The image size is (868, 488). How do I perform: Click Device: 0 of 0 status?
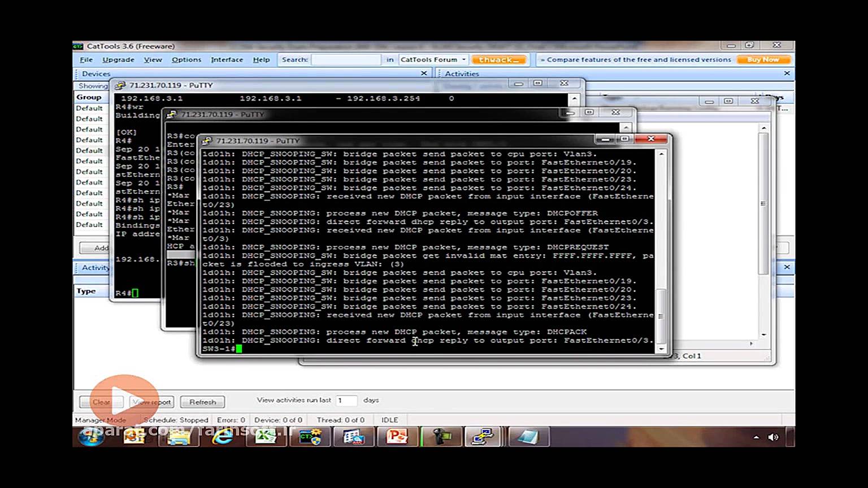coord(278,420)
